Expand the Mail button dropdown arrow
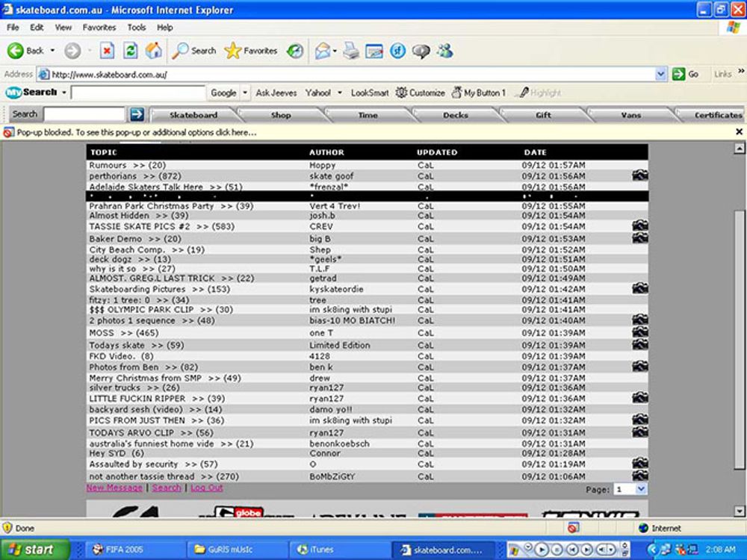This screenshot has height=560, width=747. tap(335, 51)
